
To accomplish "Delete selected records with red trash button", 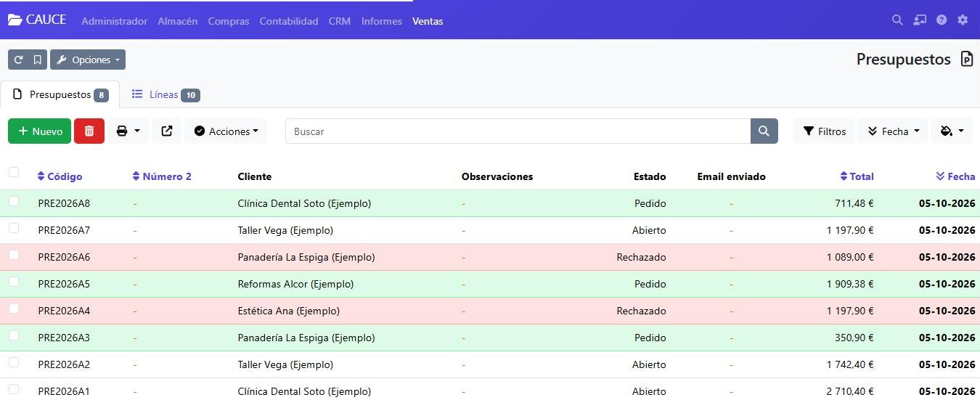I will [x=89, y=131].
